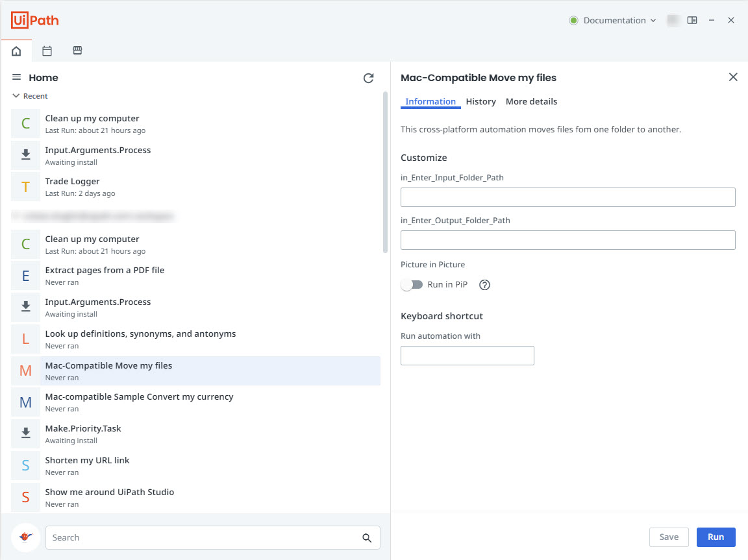Open the Documentation tenant dropdown
The width and height of the screenshot is (748, 560).
click(x=614, y=20)
